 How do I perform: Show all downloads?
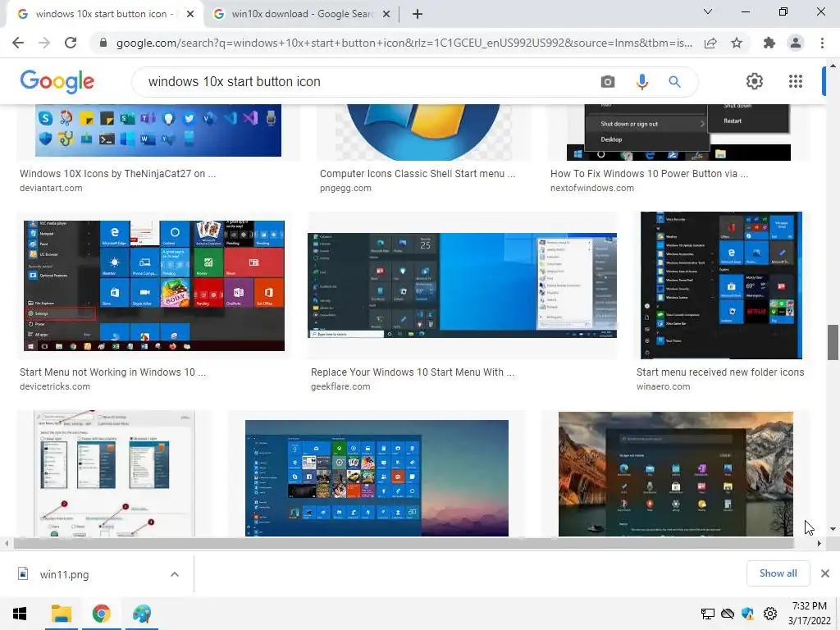(x=778, y=573)
